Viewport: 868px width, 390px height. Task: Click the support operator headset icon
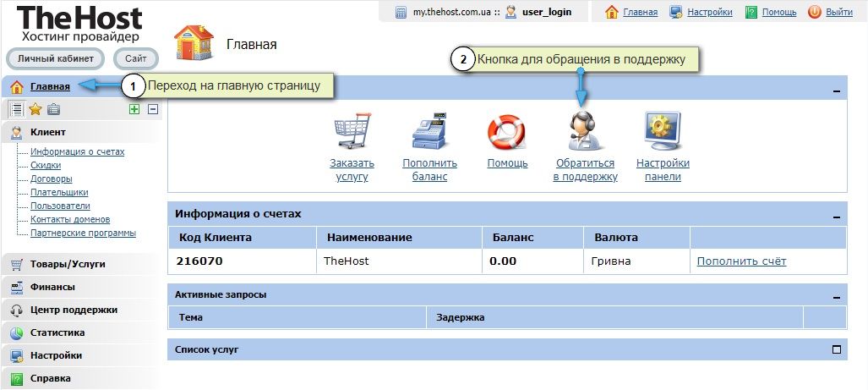tap(586, 131)
